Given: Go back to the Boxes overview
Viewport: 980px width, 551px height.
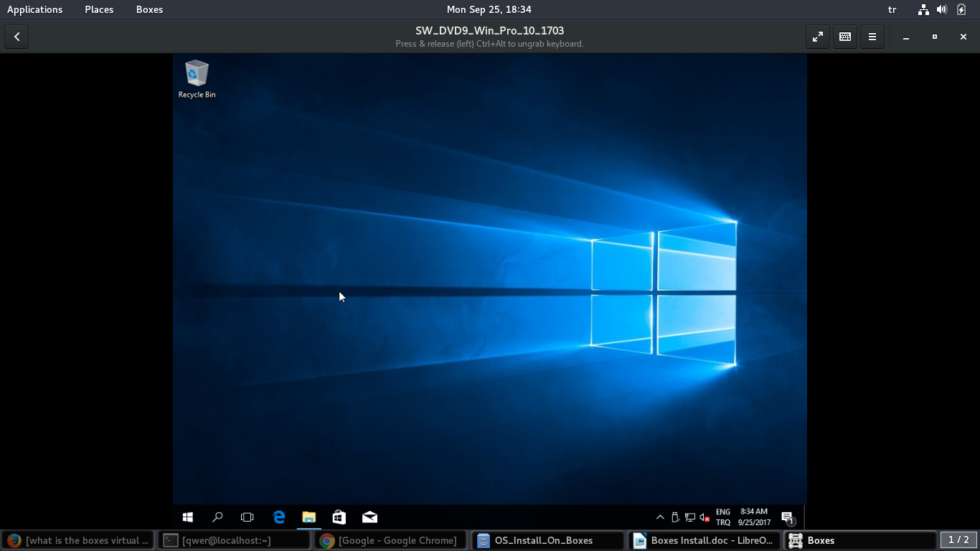Looking at the screenshot, I should [17, 37].
